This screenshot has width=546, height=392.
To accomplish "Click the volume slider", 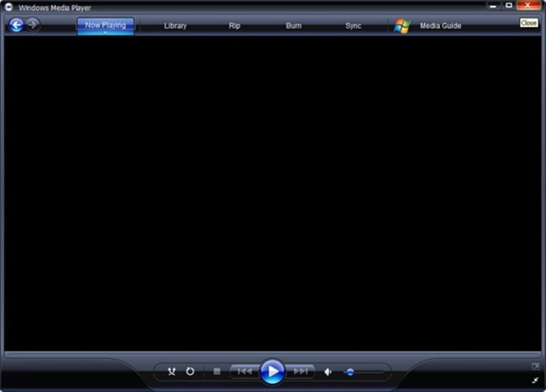I will click(x=364, y=372).
